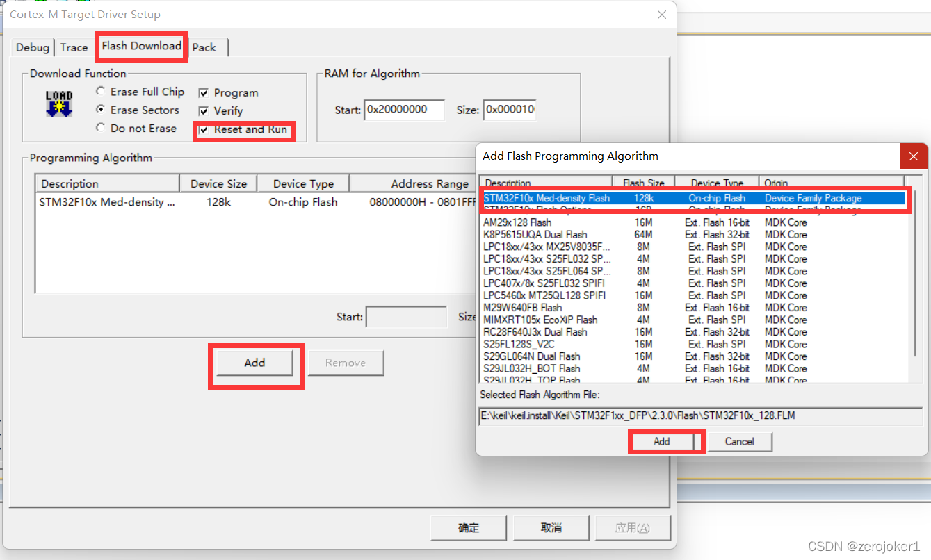Select MIMXRT105x EcoXiP Flash entry
The height and width of the screenshot is (560, 931).
pos(693,320)
